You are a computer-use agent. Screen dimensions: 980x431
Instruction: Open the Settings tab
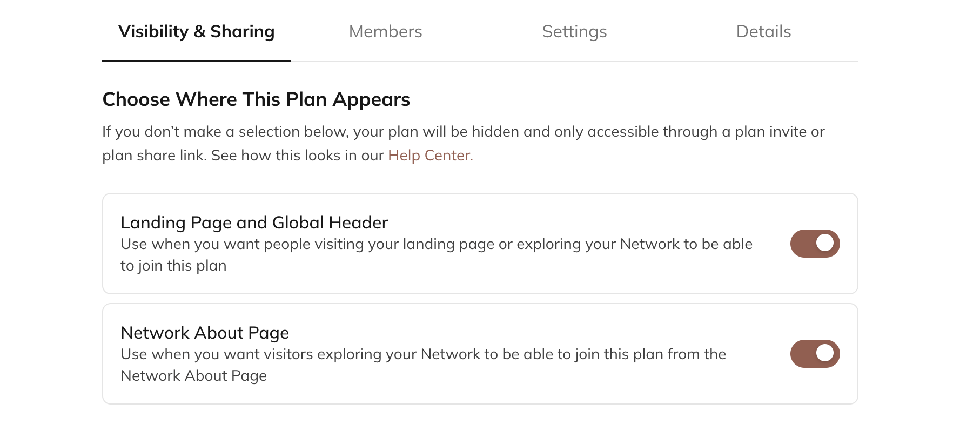coord(574,31)
